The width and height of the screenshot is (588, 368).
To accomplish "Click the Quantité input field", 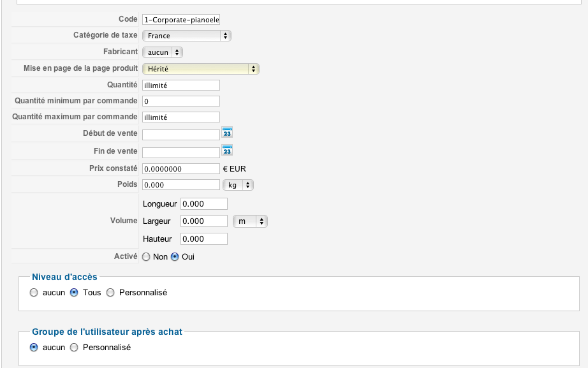I will coord(181,85).
